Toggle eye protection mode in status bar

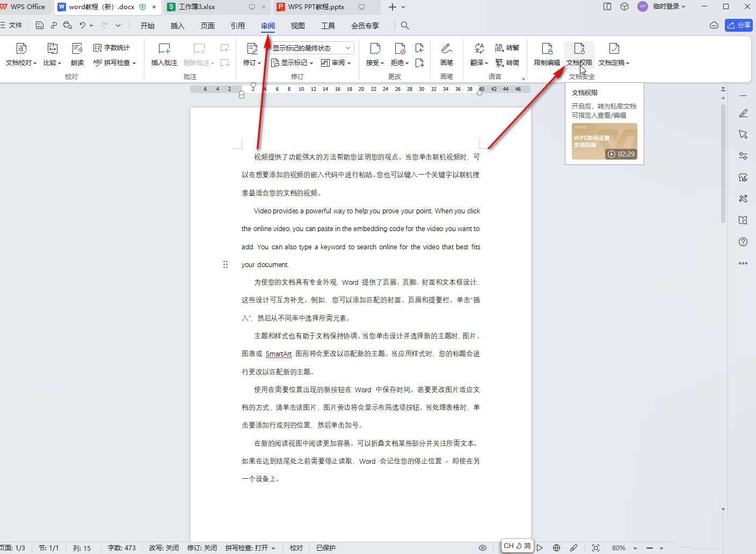click(483, 548)
